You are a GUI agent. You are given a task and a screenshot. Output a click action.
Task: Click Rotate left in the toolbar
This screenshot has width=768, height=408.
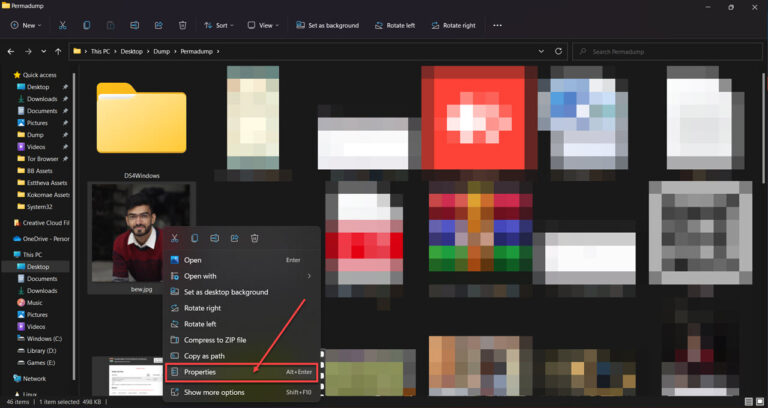(395, 25)
